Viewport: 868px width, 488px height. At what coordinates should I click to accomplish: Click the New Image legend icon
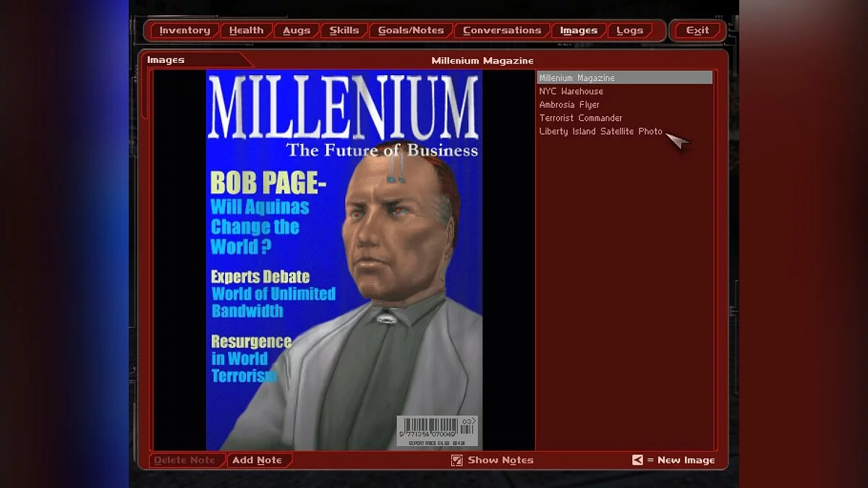click(x=637, y=460)
